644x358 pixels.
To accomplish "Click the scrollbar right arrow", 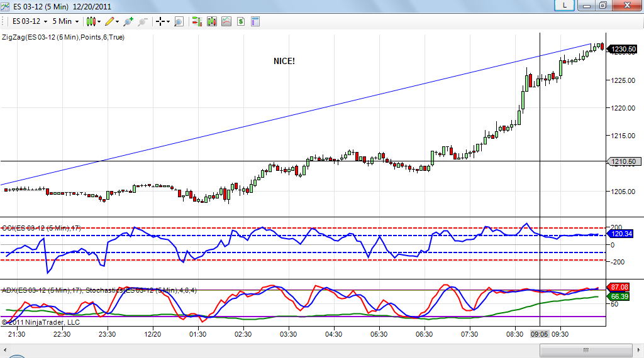I will (639, 350).
